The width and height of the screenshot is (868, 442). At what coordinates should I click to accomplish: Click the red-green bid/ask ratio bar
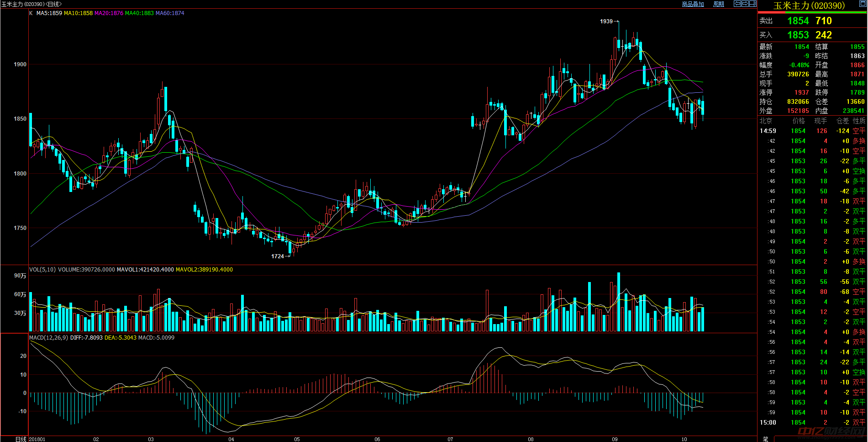coord(812,12)
